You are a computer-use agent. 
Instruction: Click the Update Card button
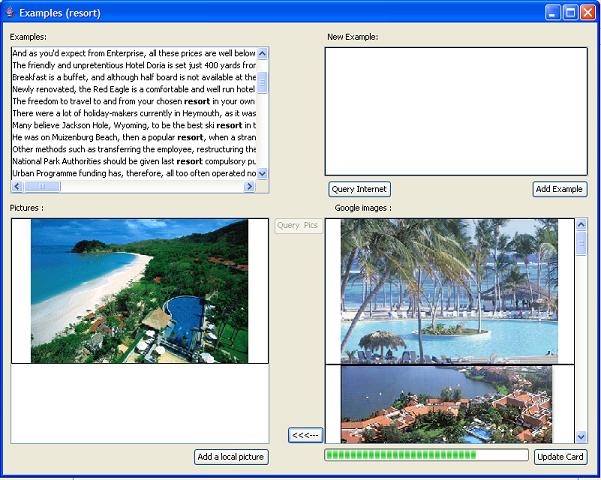point(560,457)
